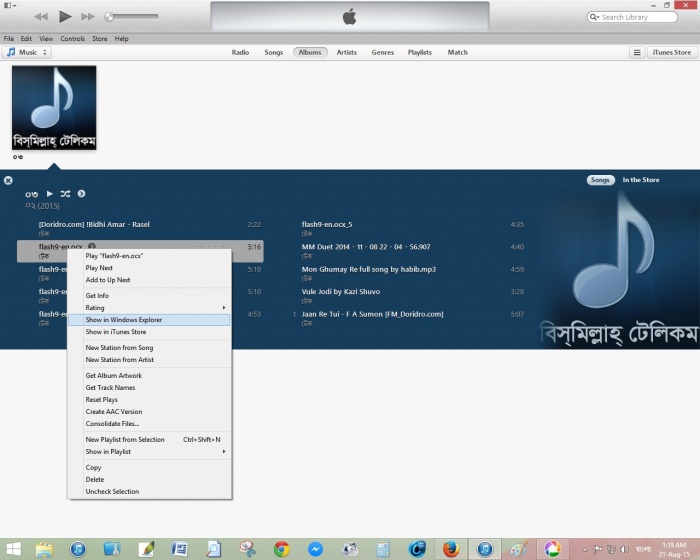Choose Reset Plays
The width and height of the screenshot is (700, 560).
(150, 400)
